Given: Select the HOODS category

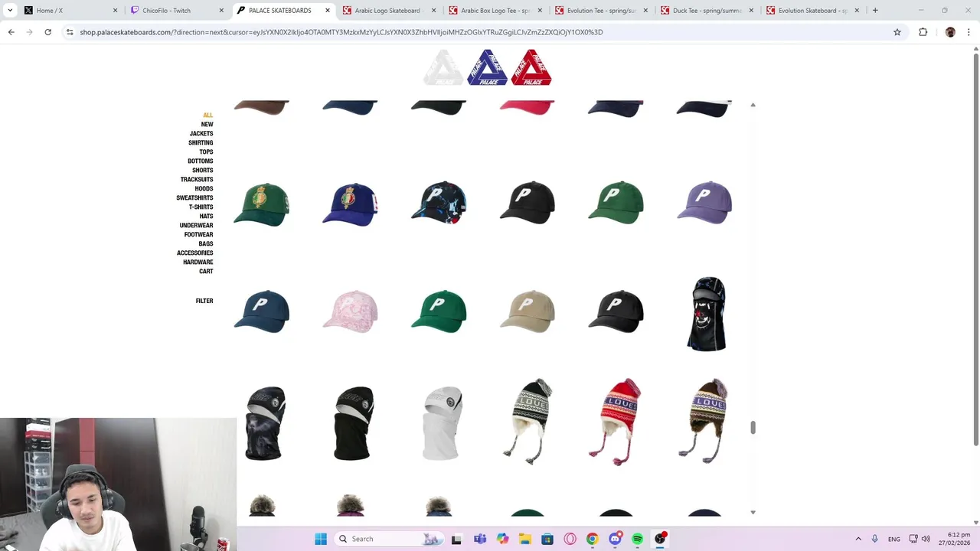Looking at the screenshot, I should [204, 189].
